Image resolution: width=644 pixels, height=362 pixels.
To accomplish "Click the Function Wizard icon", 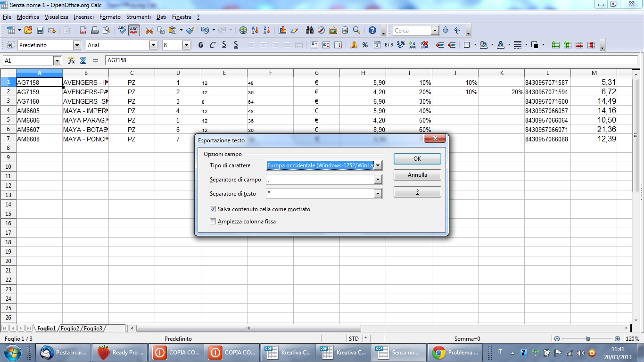I will [72, 61].
